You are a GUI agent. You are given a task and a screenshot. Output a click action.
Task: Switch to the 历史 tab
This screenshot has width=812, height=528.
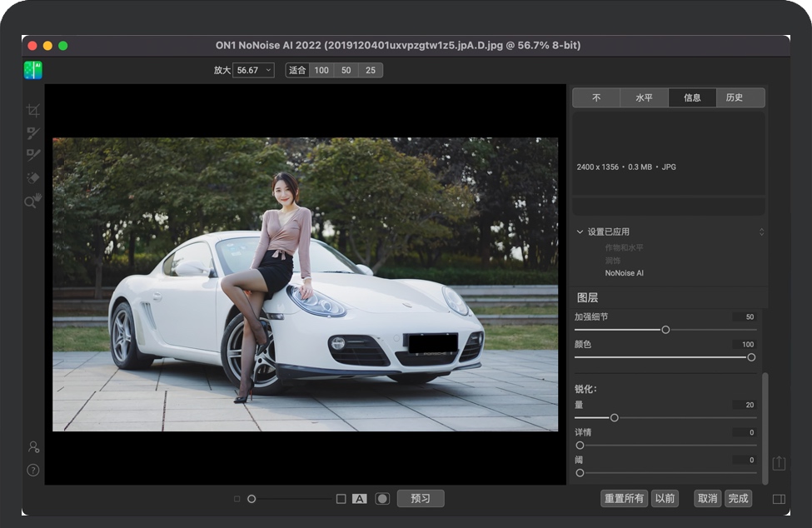click(734, 97)
